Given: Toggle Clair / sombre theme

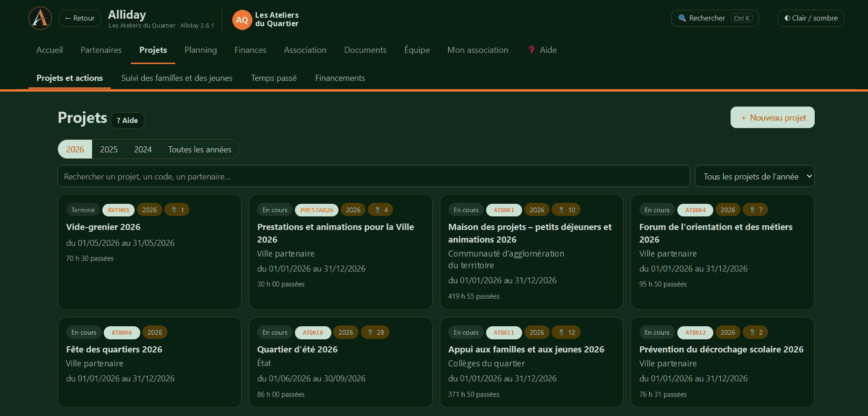Looking at the screenshot, I should click(811, 18).
